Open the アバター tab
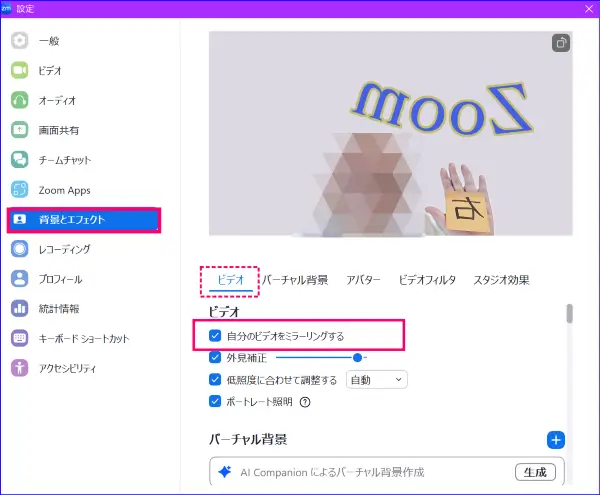This screenshot has width=600, height=495. pos(363,280)
